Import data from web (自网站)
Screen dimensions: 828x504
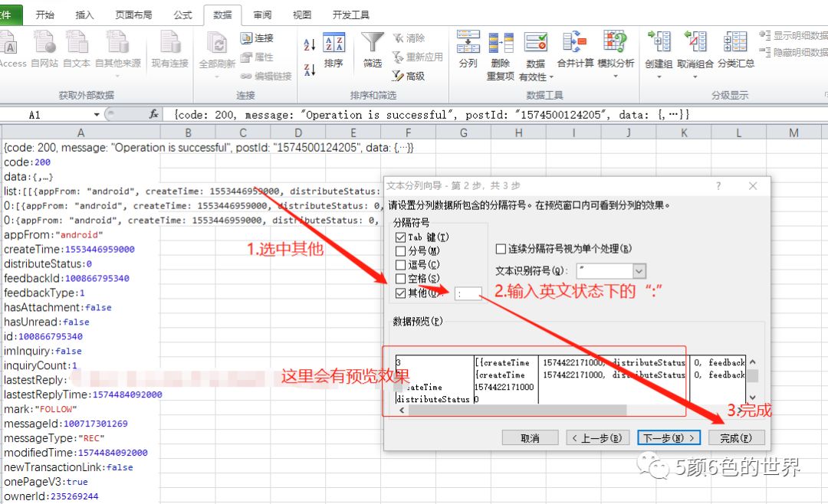44,51
